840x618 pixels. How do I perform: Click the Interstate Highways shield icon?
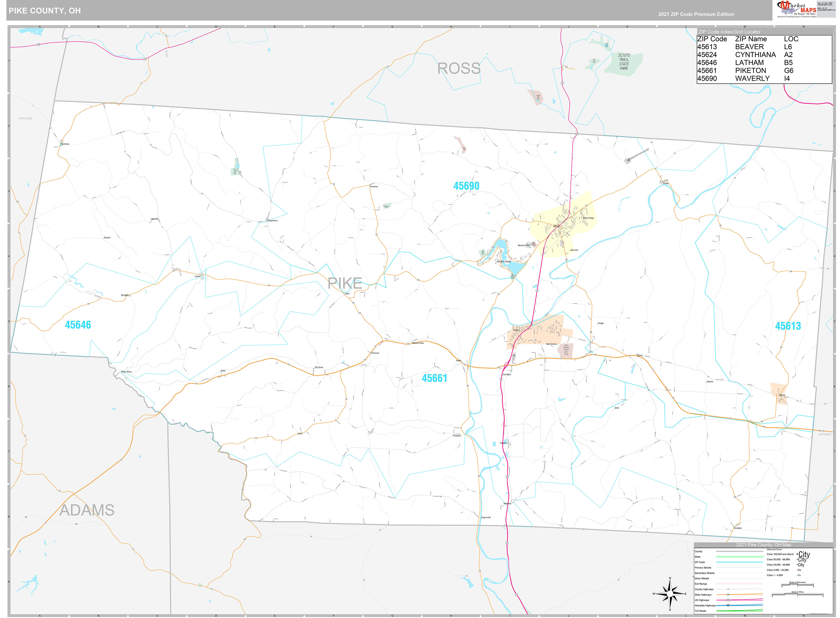(x=728, y=606)
